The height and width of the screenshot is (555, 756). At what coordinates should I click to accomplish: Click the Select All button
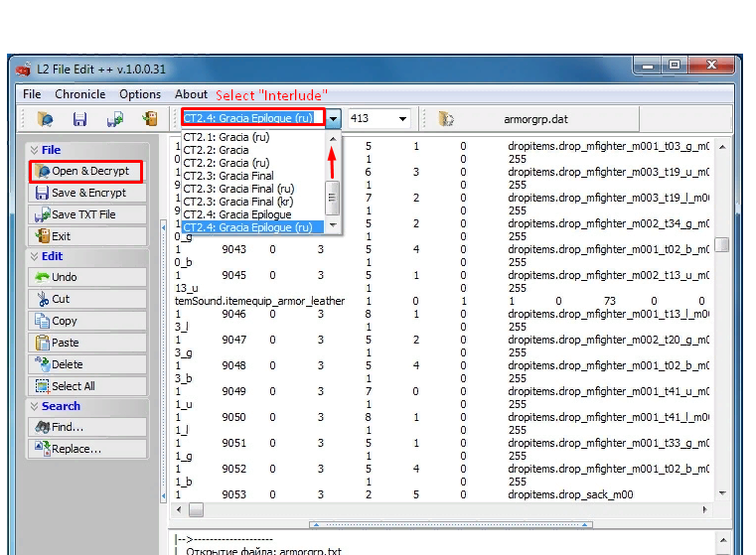point(87,386)
